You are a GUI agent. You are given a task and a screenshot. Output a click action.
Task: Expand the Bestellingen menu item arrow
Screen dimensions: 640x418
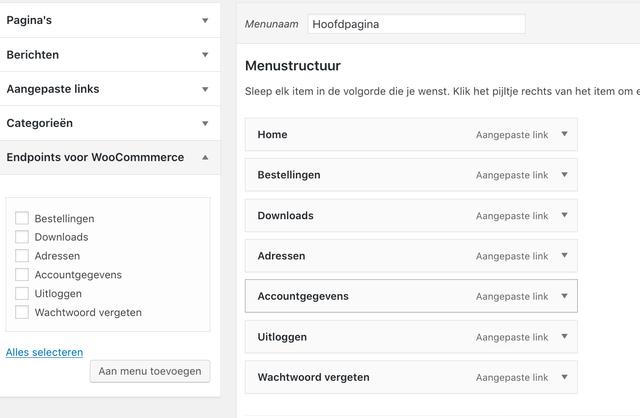click(564, 175)
